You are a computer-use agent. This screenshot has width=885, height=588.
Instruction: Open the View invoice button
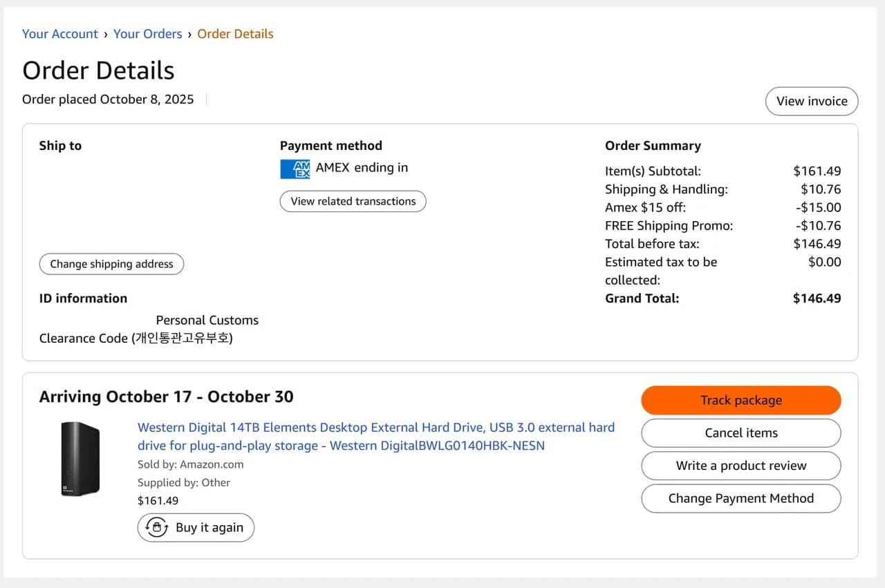812,101
